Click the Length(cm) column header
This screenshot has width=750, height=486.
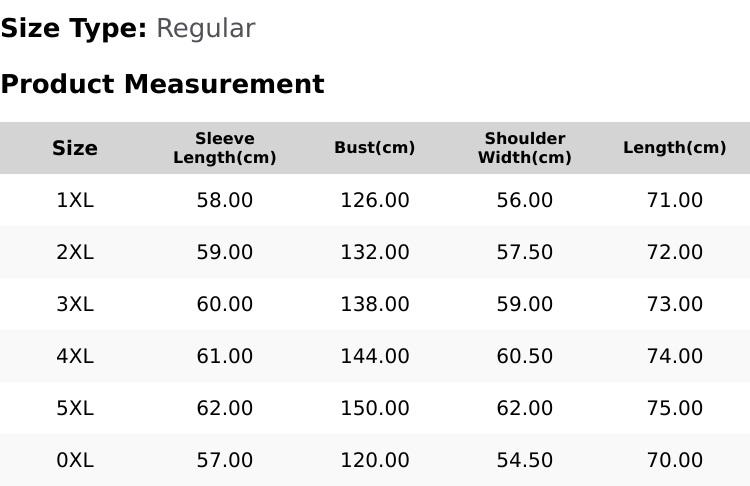click(674, 148)
